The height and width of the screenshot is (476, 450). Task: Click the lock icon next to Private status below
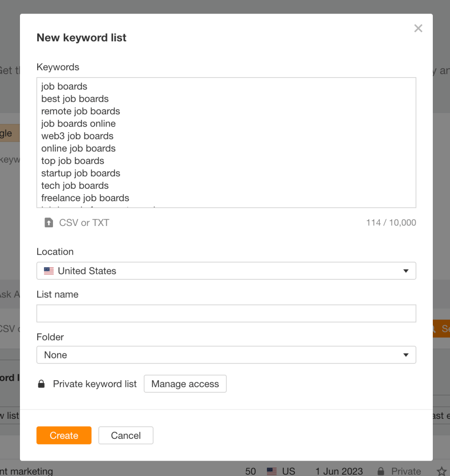[x=381, y=471]
